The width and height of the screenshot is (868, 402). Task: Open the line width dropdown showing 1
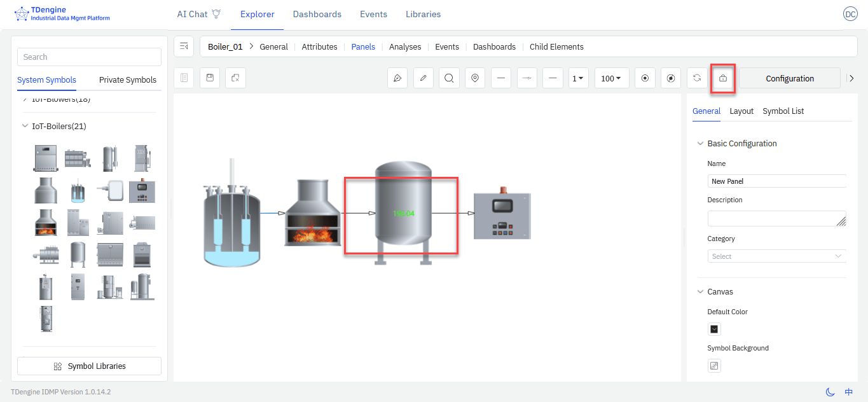click(x=578, y=78)
